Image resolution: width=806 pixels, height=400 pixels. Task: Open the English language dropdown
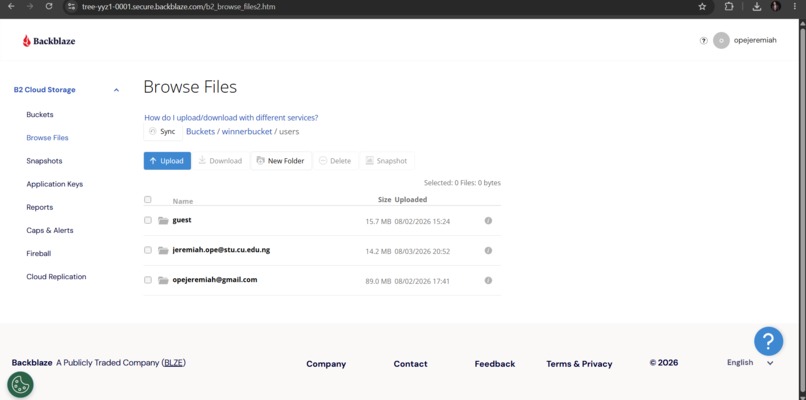(750, 362)
